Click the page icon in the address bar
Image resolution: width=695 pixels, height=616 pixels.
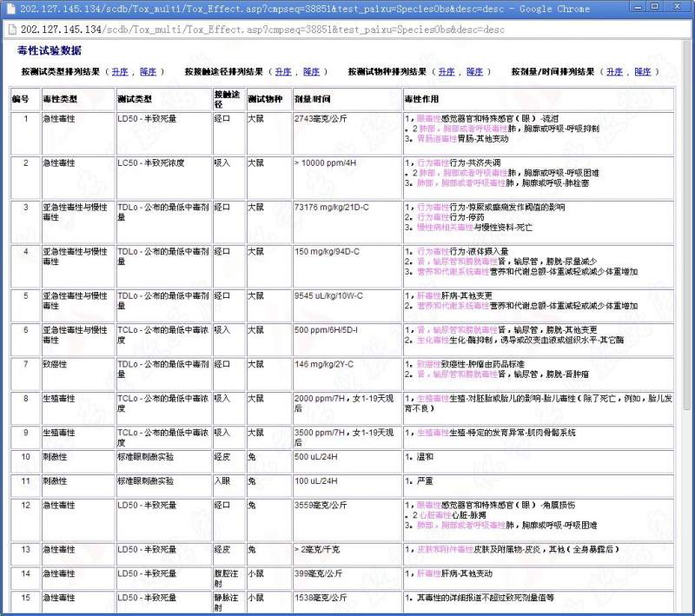coord(11,30)
